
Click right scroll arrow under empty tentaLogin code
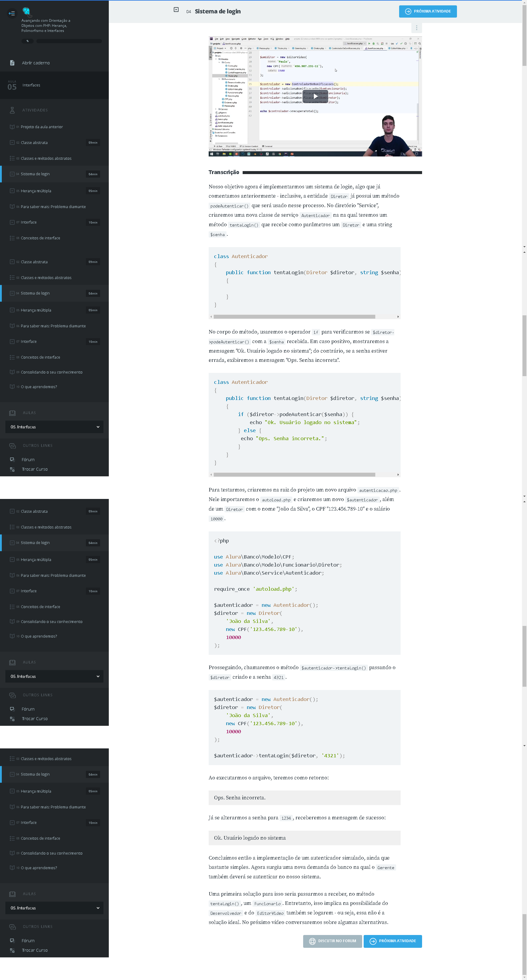(x=398, y=317)
